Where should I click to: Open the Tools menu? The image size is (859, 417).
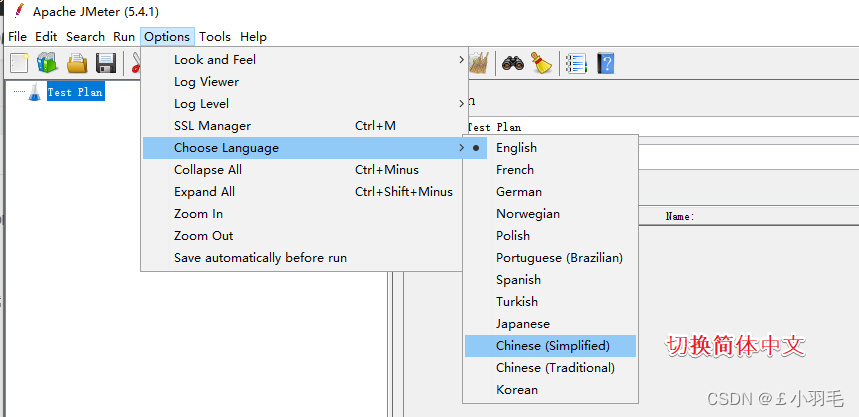[215, 37]
